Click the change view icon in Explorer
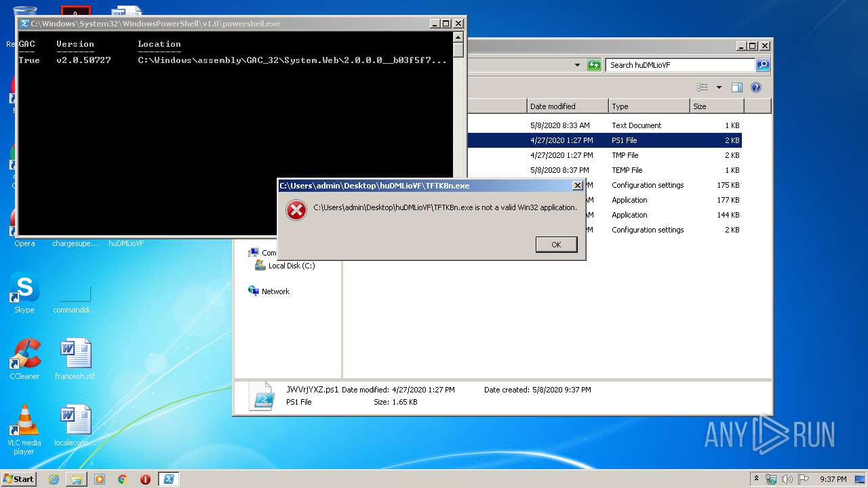This screenshot has width=868, height=488. 703,87
